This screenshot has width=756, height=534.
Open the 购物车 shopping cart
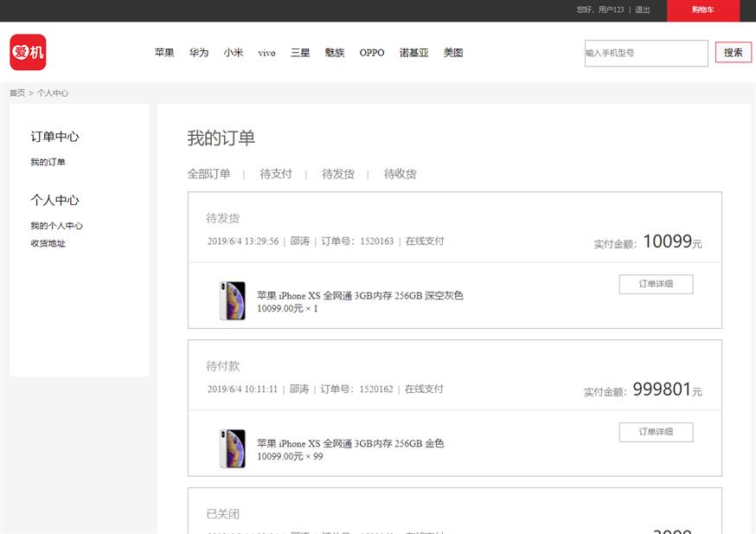(x=702, y=10)
